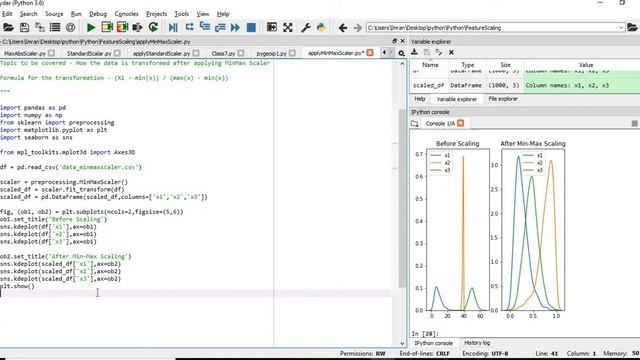This screenshot has width=640, height=360.
Task: Close Console 1/A tab
Action: click(x=460, y=123)
